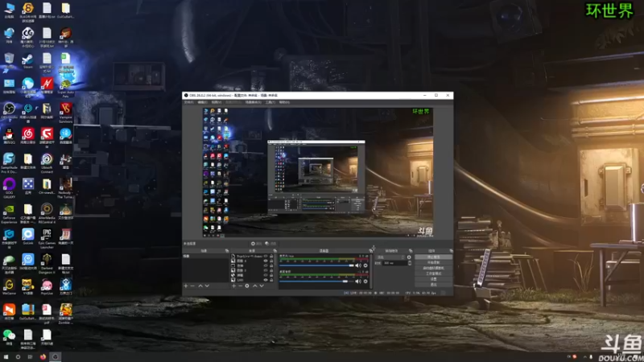
Task: Open the File menu in OBS
Action: [x=189, y=102]
